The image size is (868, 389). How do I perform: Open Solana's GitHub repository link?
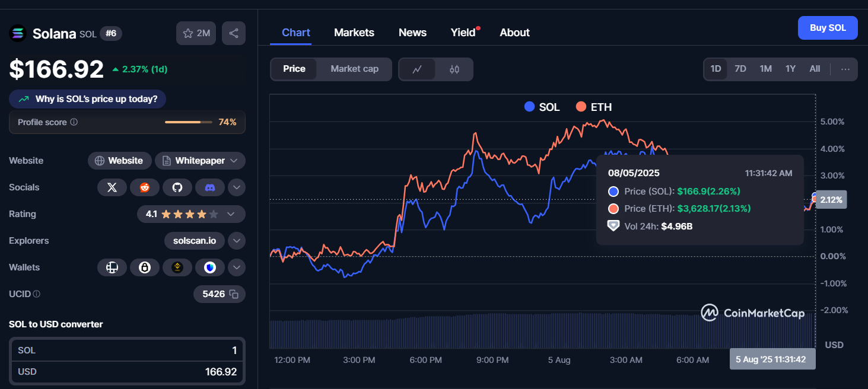[x=177, y=187]
